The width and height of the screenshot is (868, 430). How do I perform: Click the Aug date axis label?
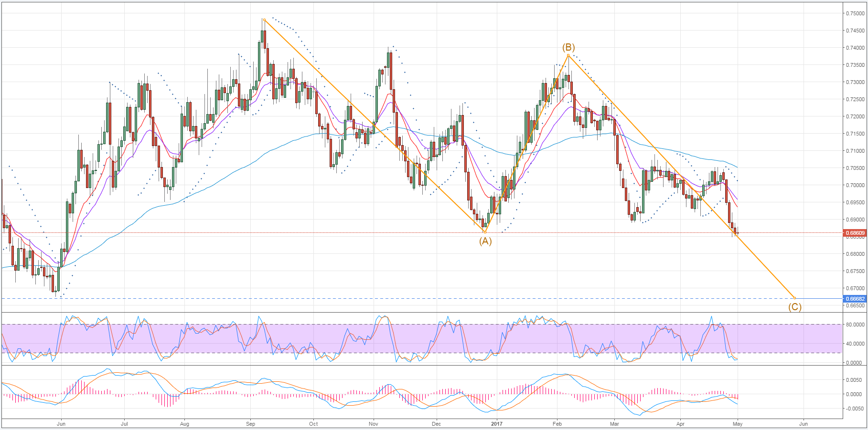pyautogui.click(x=185, y=424)
